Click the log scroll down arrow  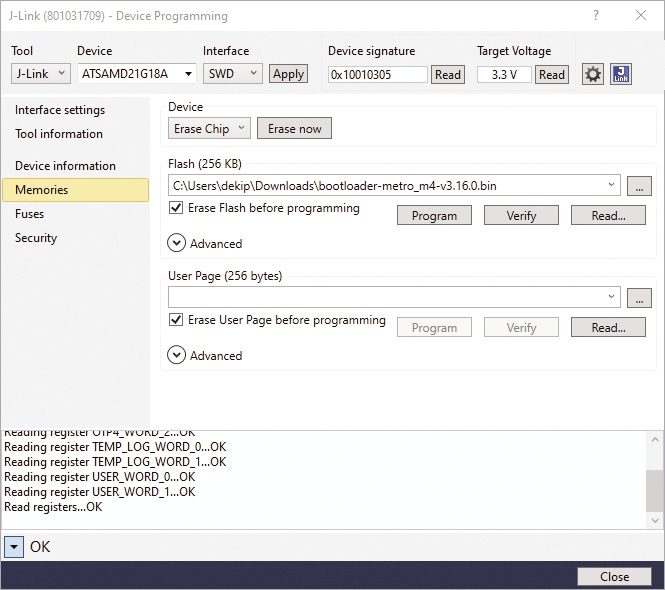(655, 520)
